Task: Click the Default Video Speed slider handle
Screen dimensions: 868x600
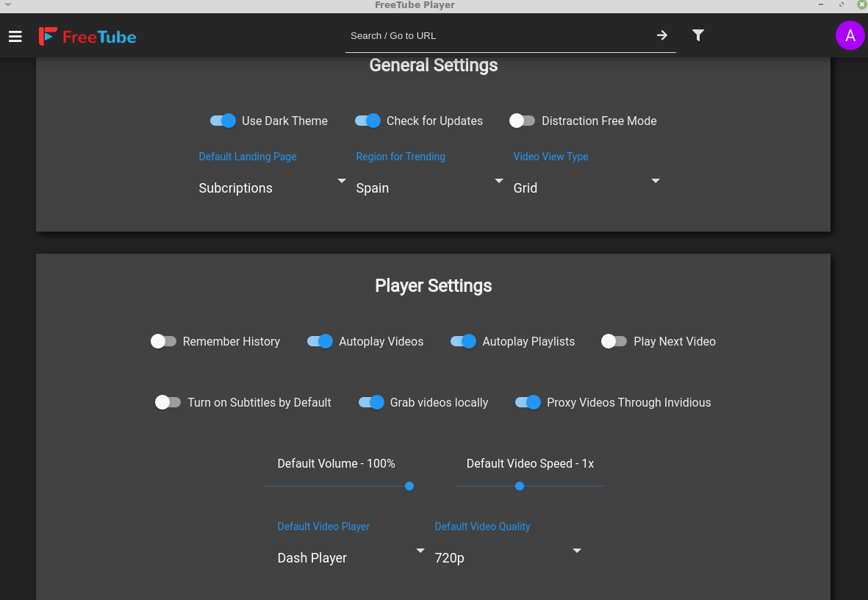Action: click(519, 486)
